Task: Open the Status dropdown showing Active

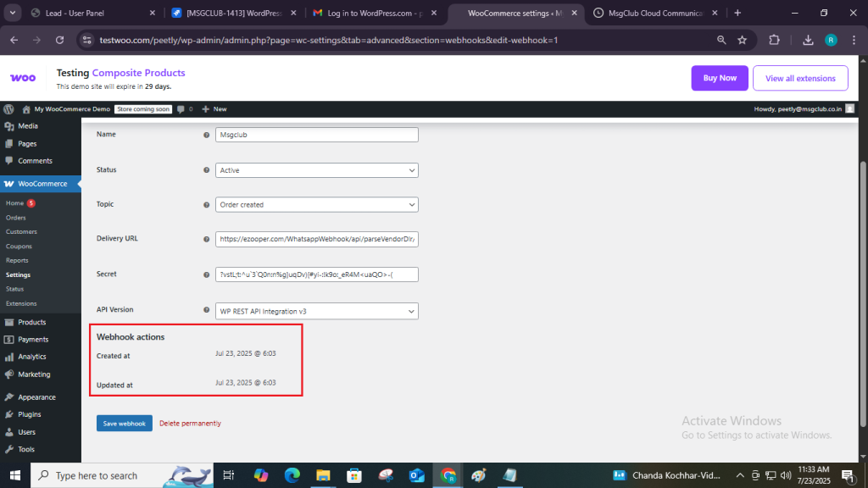Action: click(317, 170)
